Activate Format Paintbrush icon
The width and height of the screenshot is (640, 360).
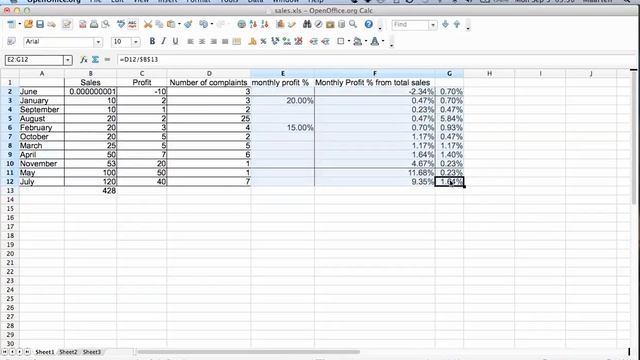[188, 24]
